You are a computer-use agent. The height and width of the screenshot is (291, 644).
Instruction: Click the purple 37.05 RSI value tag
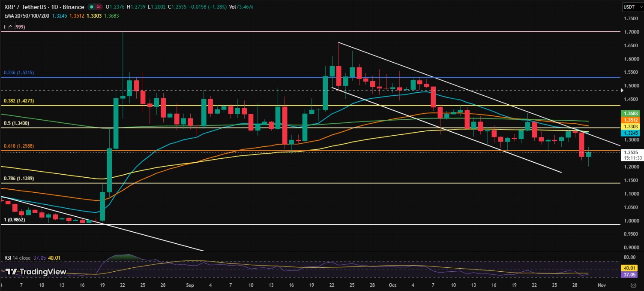click(x=628, y=274)
